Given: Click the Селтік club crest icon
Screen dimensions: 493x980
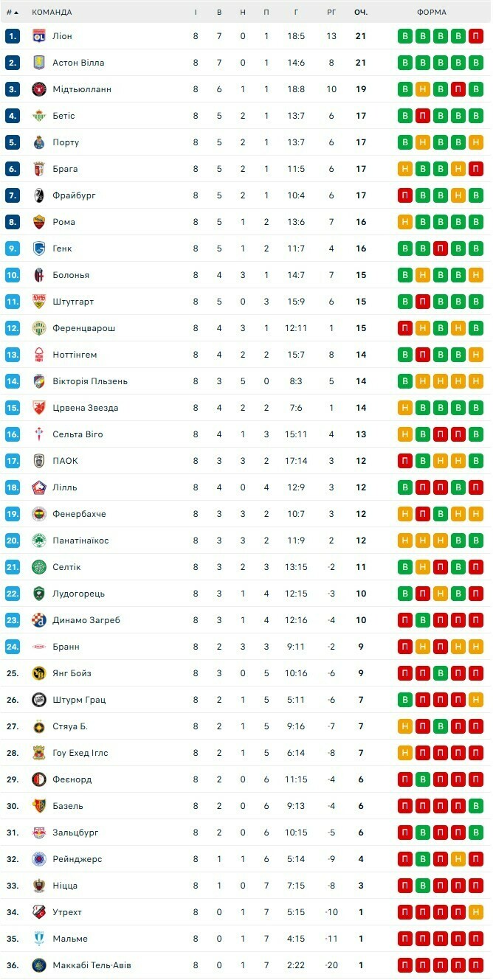Looking at the screenshot, I should coord(39,567).
